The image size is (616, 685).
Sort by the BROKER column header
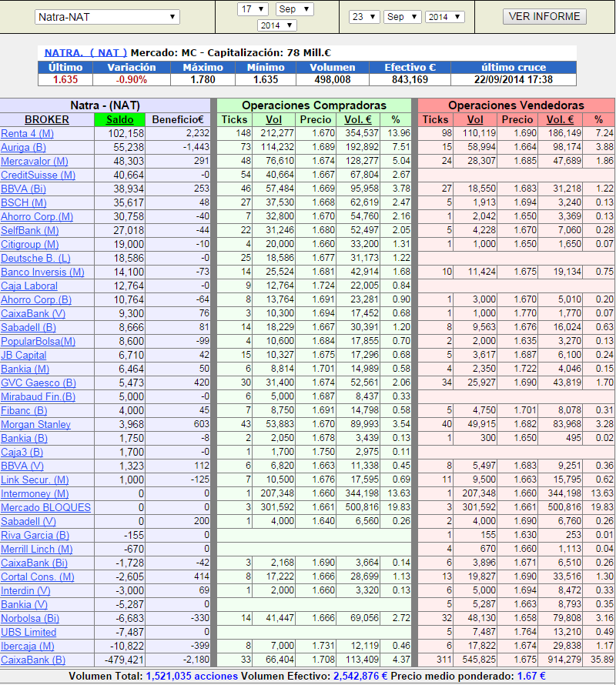click(x=47, y=119)
